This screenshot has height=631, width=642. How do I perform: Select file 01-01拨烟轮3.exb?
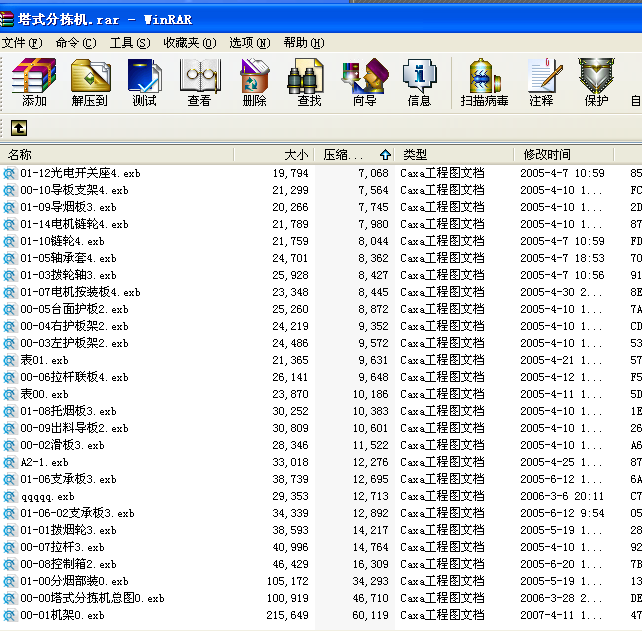pos(68,530)
